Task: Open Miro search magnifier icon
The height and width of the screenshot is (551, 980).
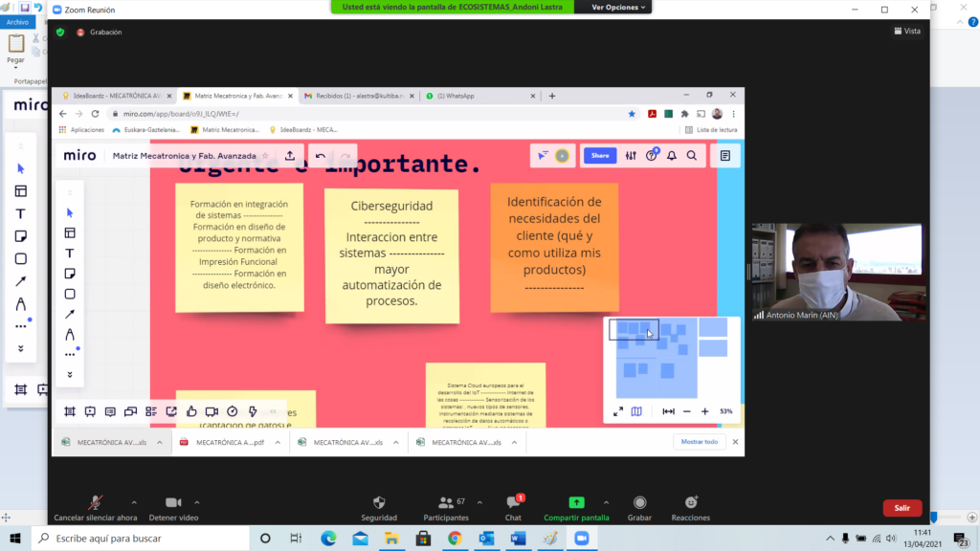Action: (691, 156)
